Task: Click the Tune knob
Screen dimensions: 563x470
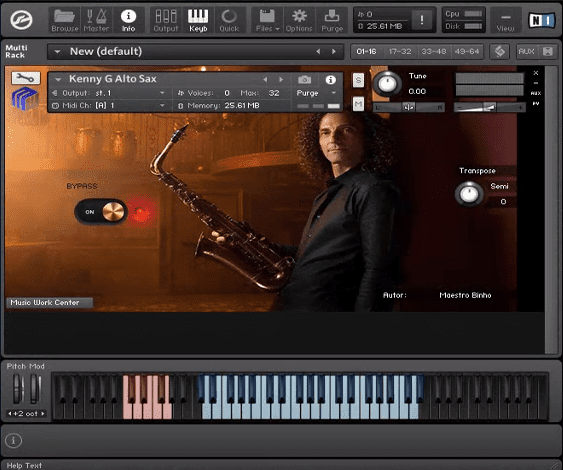Action: tap(387, 83)
